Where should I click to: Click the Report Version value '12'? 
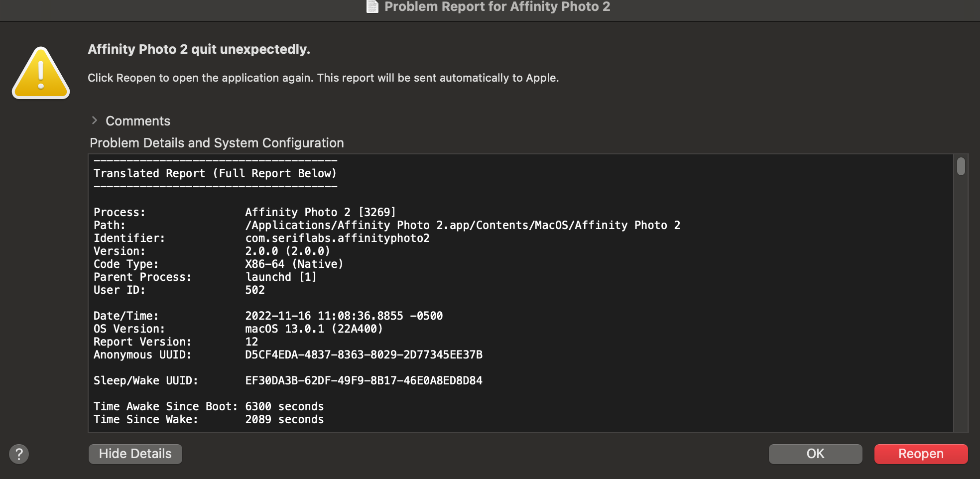point(251,342)
